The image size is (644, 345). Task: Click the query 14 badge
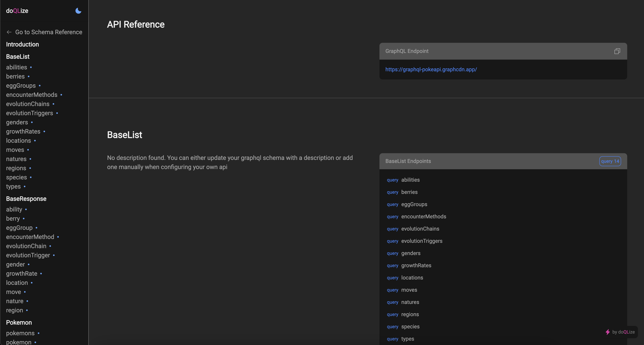point(610,161)
